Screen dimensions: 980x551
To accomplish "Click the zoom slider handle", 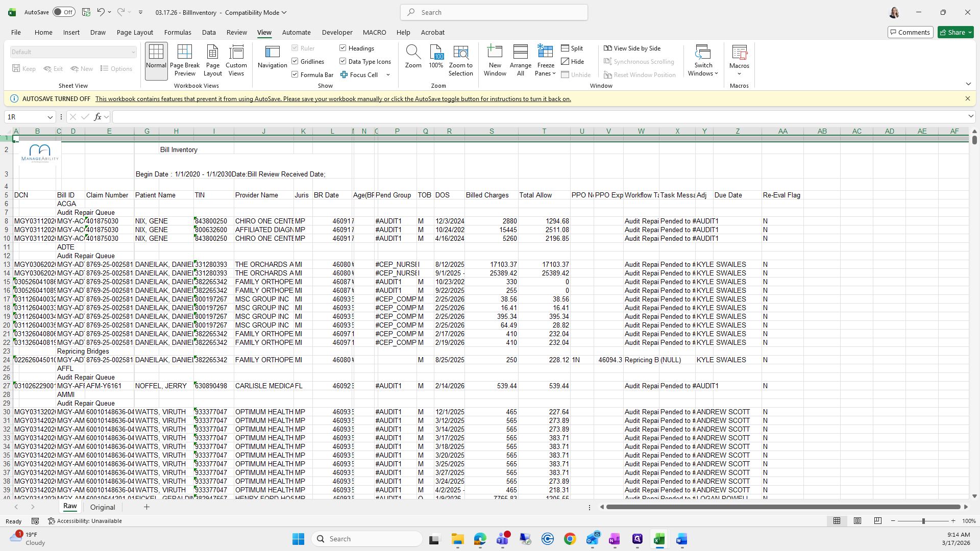I will point(923,521).
